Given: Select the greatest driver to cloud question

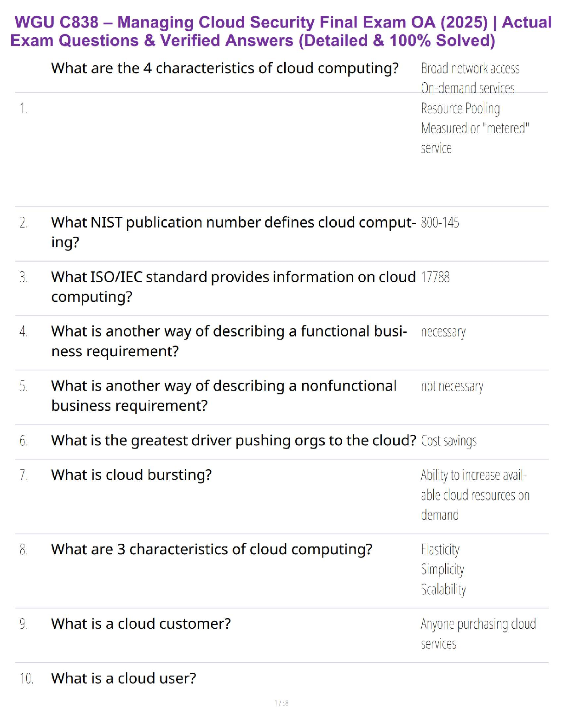Looking at the screenshot, I should (x=233, y=440).
